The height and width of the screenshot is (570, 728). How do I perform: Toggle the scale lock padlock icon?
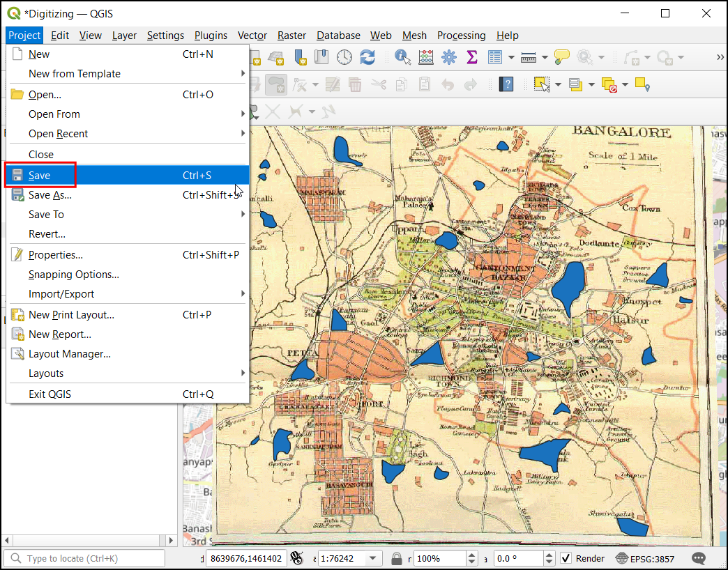[x=396, y=558]
